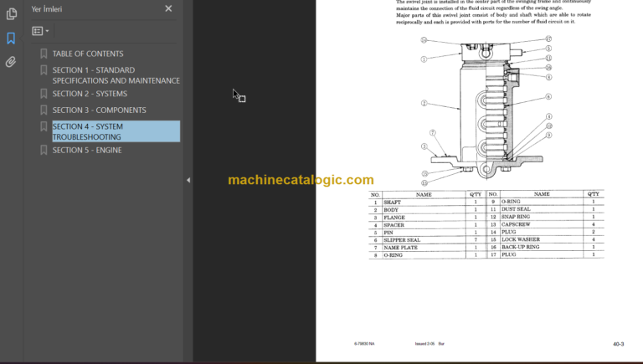Screen dimensions: 643x364
Task: Click bookmark icon beside SECTION 3 - COMPONENTS
Action: point(44,110)
